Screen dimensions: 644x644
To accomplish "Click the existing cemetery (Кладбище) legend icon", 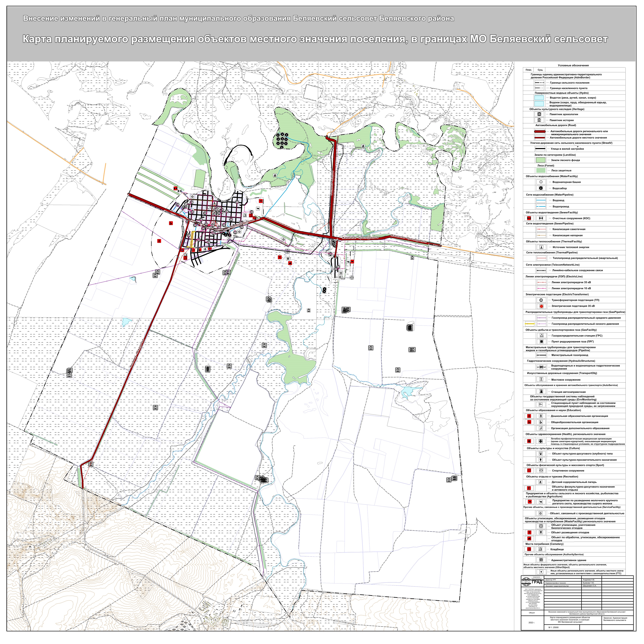I will 541,549.
